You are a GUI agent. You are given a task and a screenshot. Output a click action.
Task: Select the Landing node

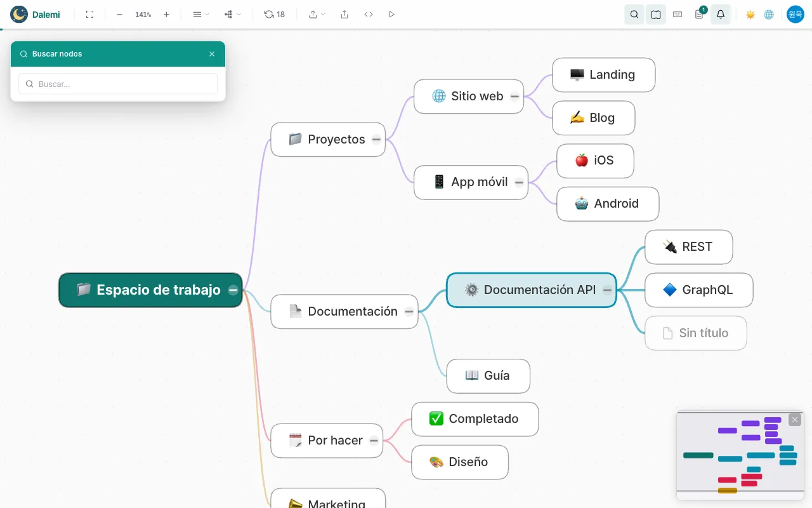point(603,75)
